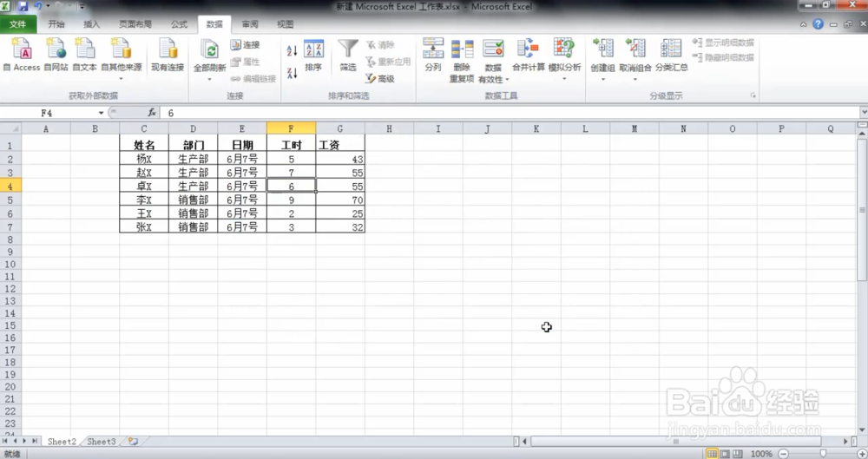Switch to Normal view in status bar
The height and width of the screenshot is (459, 868).
pos(712,454)
